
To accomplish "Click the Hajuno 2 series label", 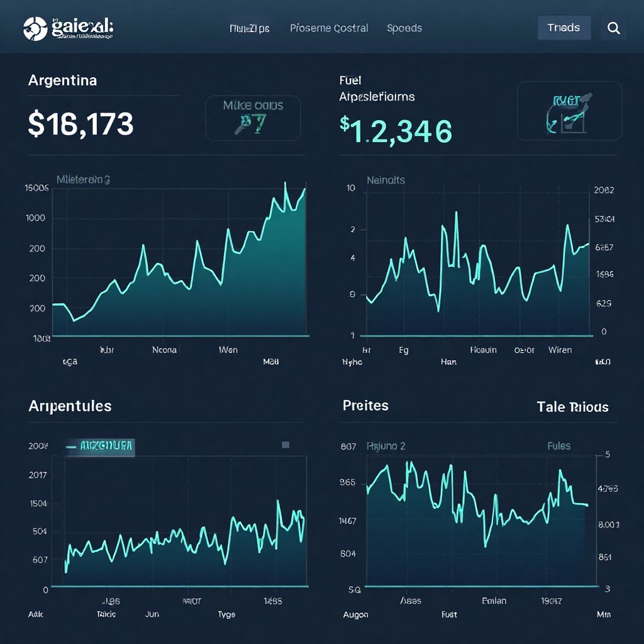I will point(386,446).
